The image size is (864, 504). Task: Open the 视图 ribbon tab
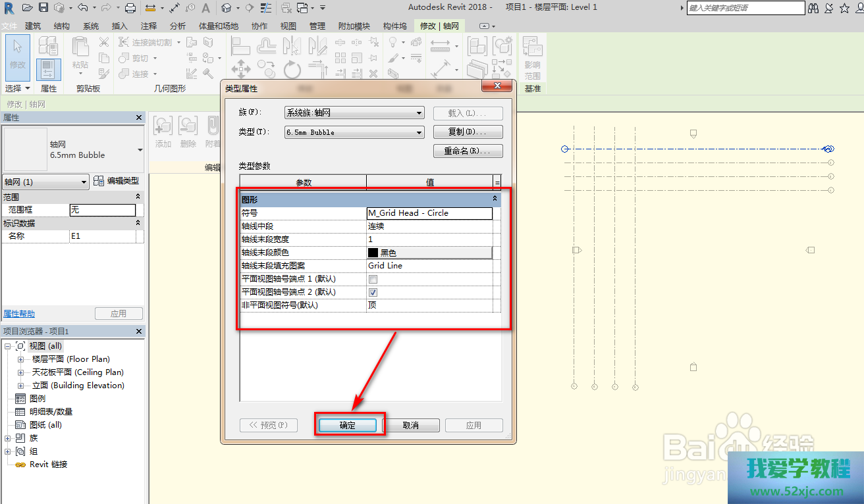pyautogui.click(x=288, y=26)
